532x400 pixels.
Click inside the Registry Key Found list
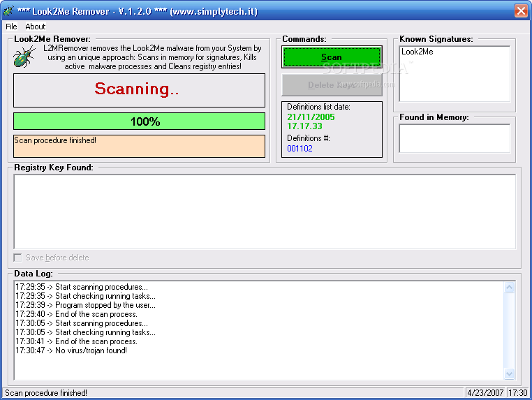pos(265,212)
